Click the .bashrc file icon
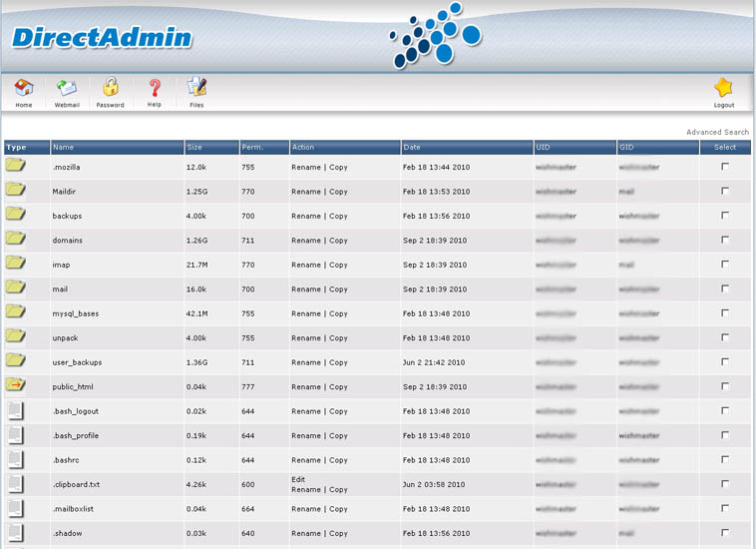The image size is (756, 549). click(15, 459)
